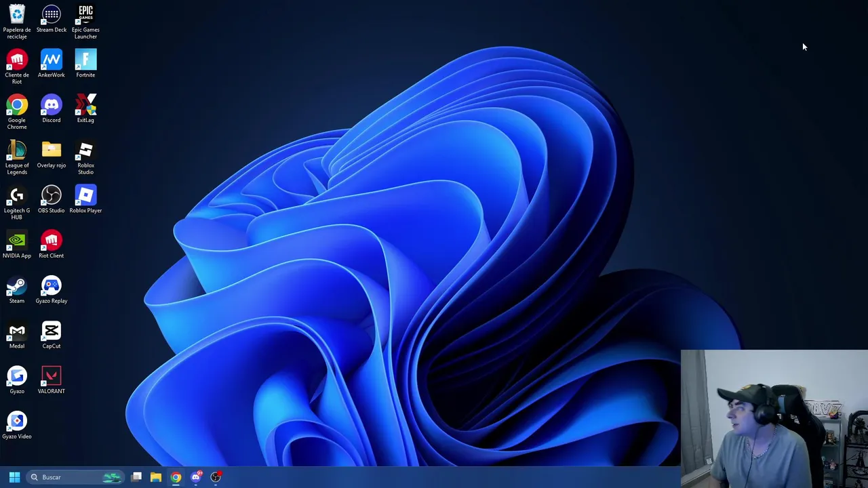Click the webcam overlay video feed
Viewport: 868px width, 488px height.
pos(774,419)
